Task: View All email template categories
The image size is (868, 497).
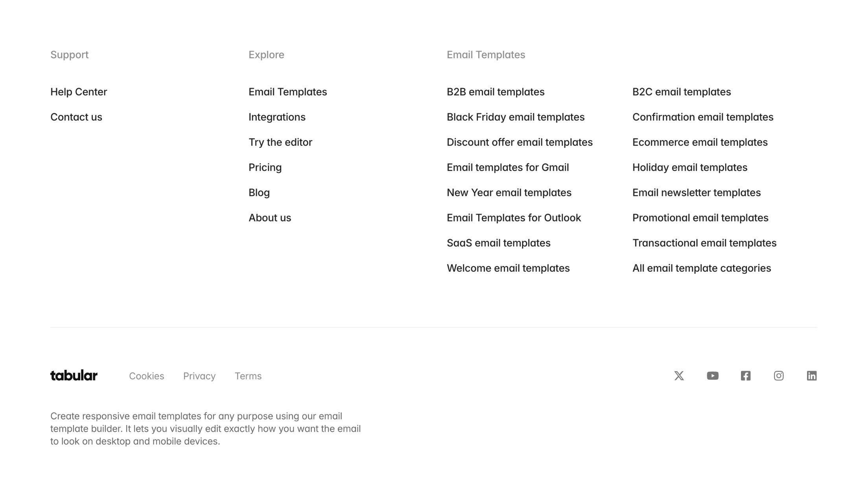Action: point(702,268)
